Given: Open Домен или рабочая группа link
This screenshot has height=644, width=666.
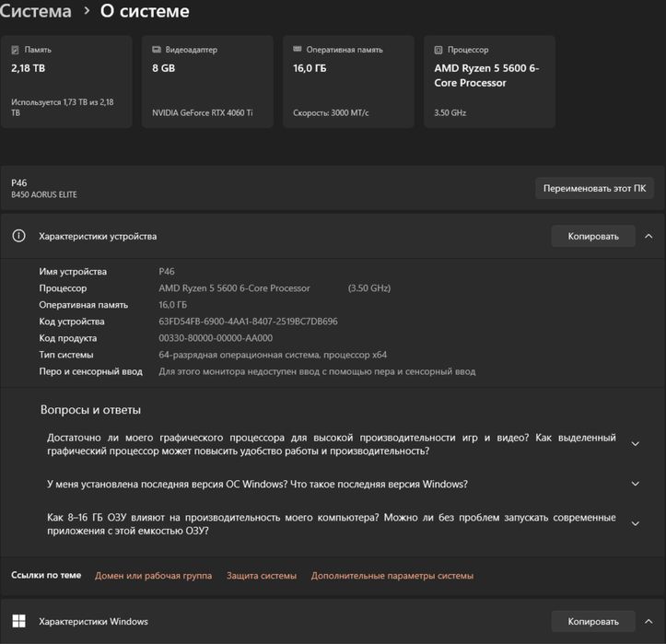Looking at the screenshot, I should [x=153, y=576].
